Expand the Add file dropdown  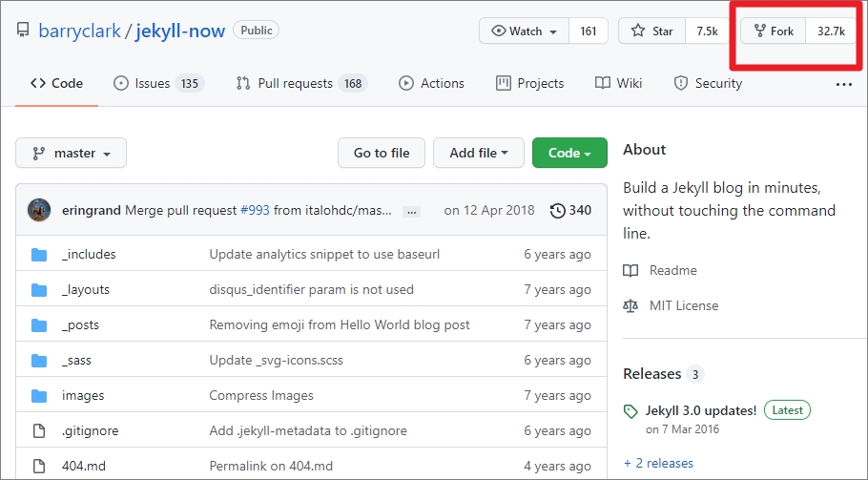[478, 153]
